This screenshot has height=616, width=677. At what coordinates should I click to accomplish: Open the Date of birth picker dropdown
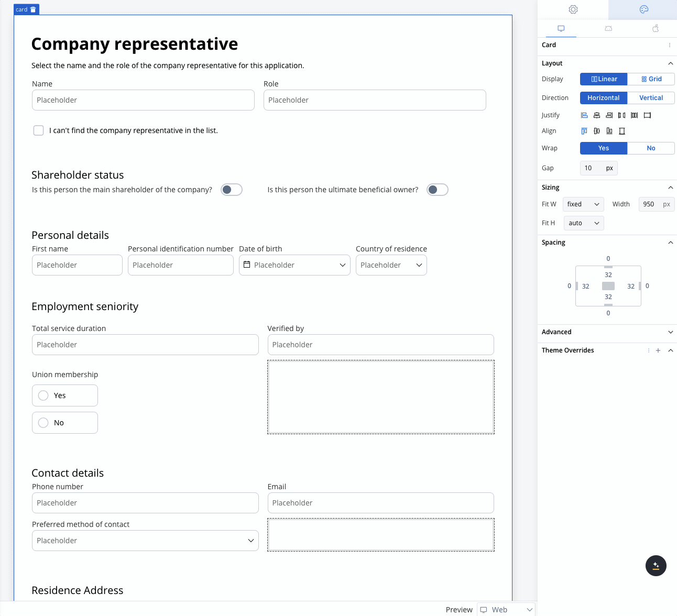coord(342,265)
